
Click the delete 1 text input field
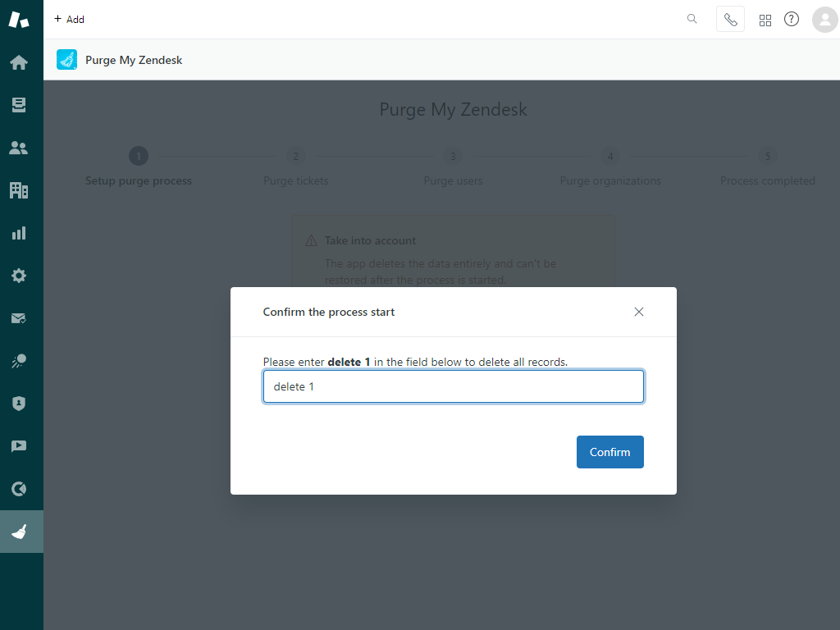pyautogui.click(x=453, y=386)
